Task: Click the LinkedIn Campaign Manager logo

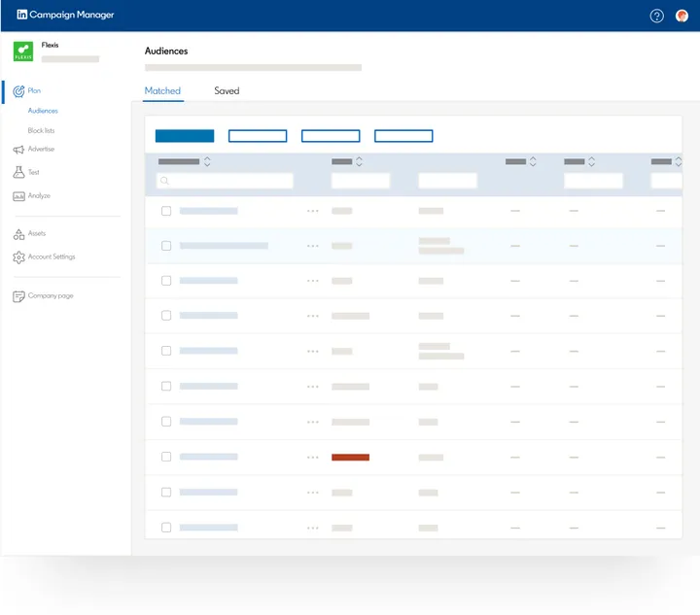Action: 65,15
